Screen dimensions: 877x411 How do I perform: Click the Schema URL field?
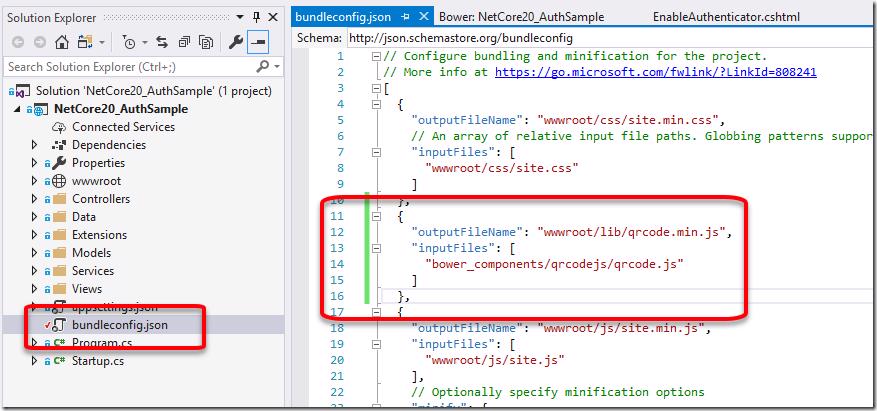pyautogui.click(x=611, y=38)
